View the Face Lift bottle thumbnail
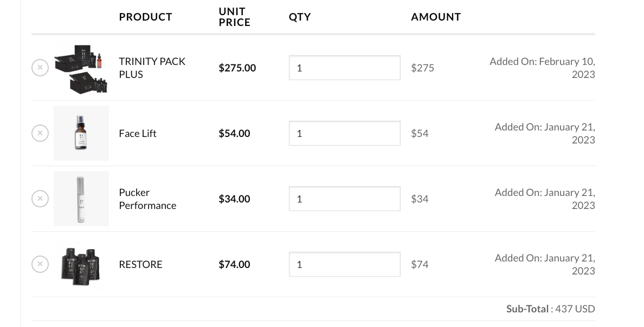Screen dimensions: 644x327 (81, 133)
